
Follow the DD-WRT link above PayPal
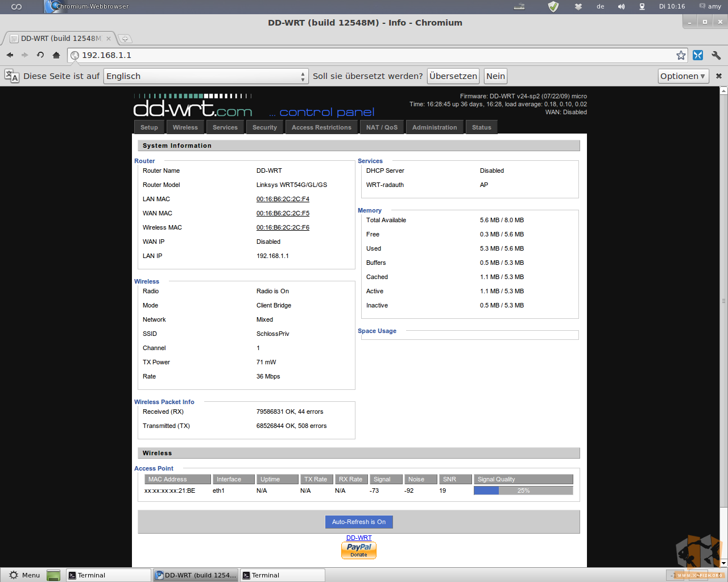[359, 538]
